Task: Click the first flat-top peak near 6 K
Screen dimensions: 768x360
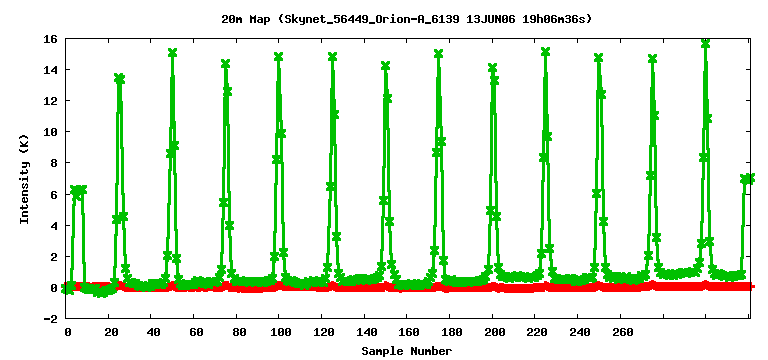Action: point(78,190)
